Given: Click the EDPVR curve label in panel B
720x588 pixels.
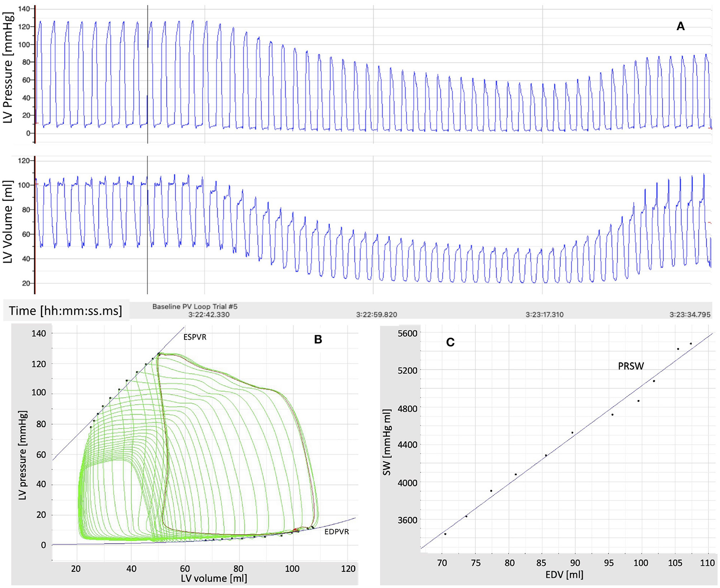Looking at the screenshot, I should click(x=336, y=532).
